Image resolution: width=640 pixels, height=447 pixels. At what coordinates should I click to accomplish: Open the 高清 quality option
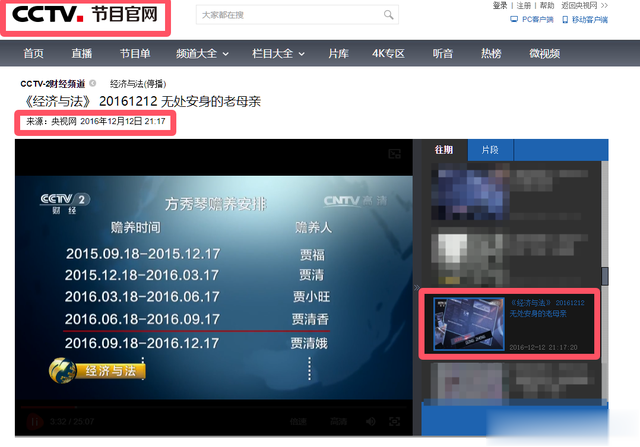point(338,421)
